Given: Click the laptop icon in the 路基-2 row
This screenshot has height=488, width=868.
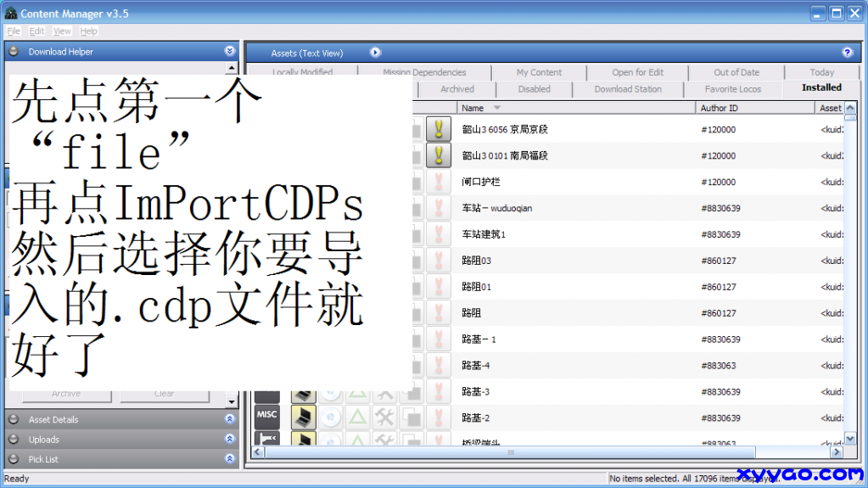Looking at the screenshot, I should [x=303, y=417].
